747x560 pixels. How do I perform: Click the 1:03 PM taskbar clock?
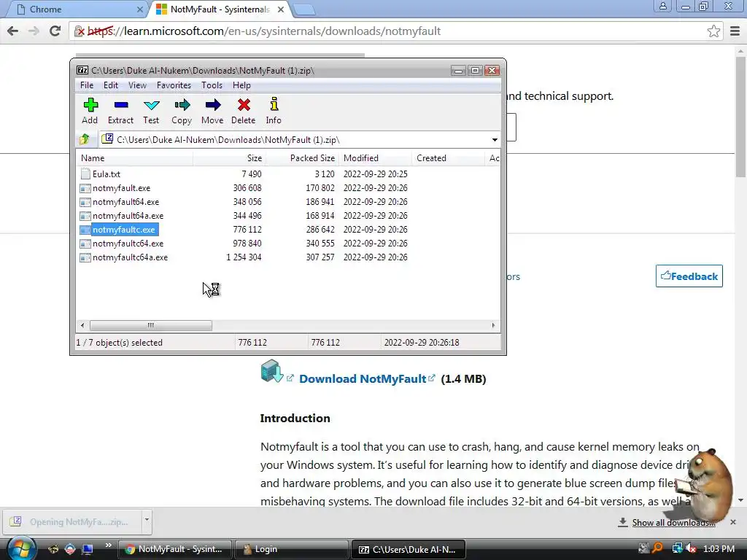719,548
